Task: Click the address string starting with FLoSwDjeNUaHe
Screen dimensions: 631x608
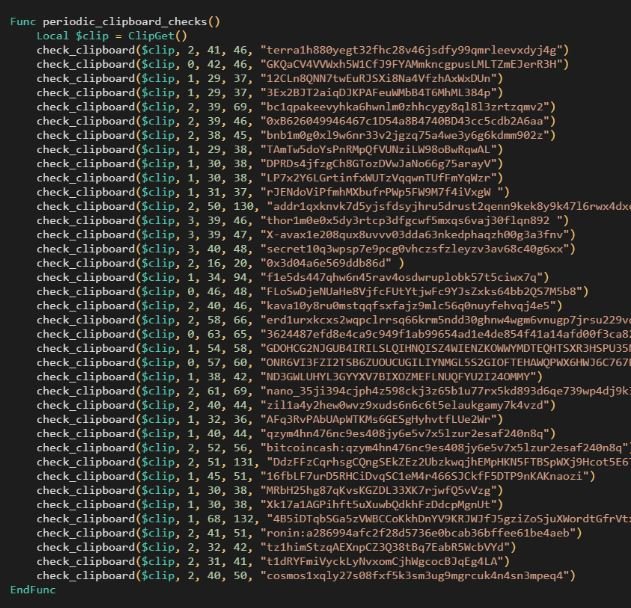Action: tap(421, 292)
